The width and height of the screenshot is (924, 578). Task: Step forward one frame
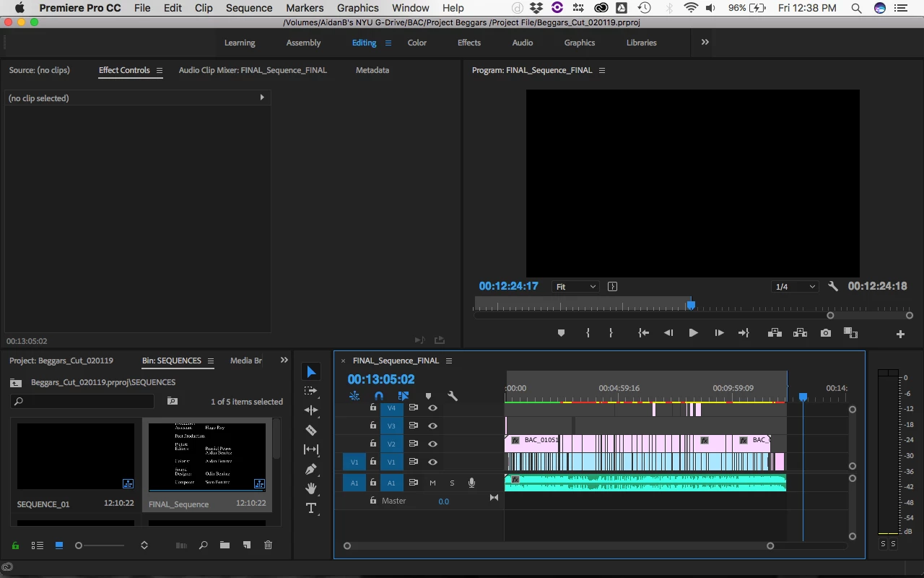719,333
